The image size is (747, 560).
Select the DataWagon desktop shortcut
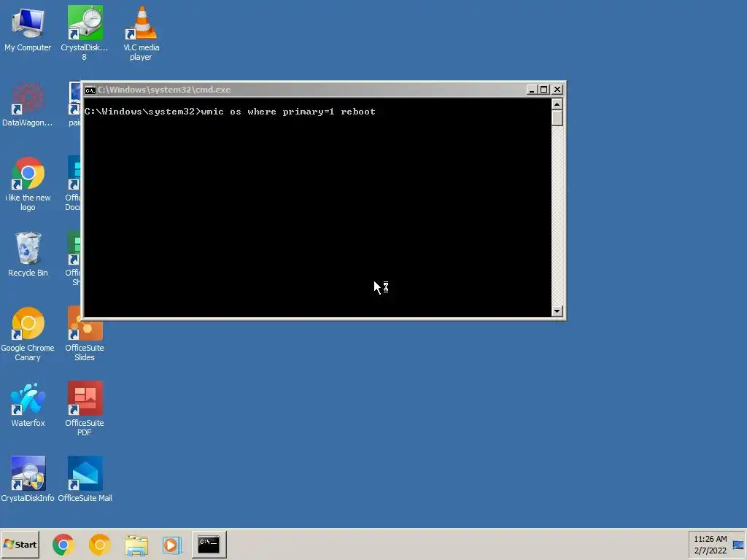(28, 105)
